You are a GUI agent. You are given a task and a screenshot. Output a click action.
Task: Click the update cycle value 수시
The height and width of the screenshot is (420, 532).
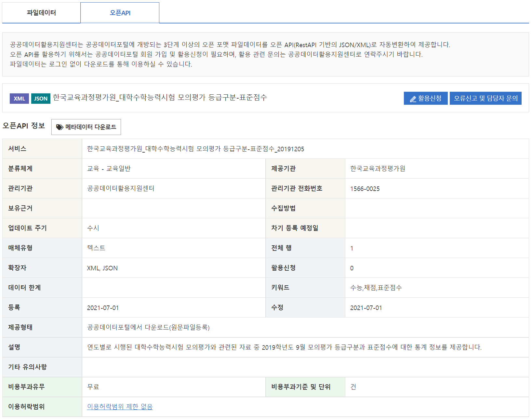click(93, 228)
